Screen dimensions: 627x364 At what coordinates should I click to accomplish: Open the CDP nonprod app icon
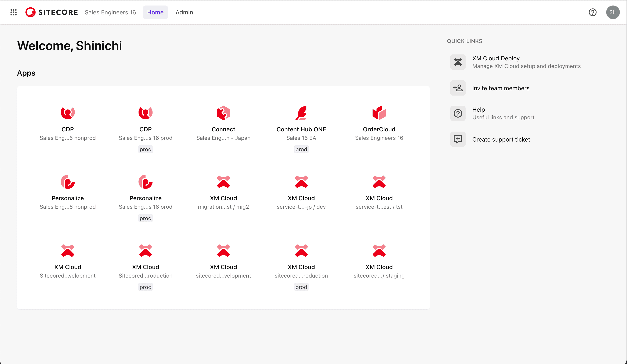(x=67, y=113)
